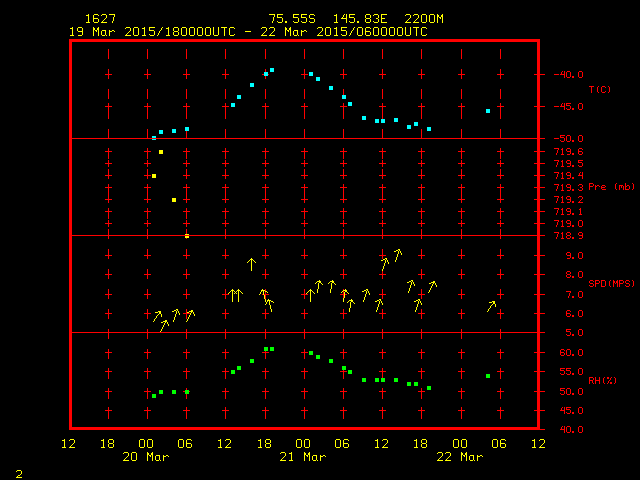
Task: Click the leftmost cyan temperature point
Action: point(154,137)
